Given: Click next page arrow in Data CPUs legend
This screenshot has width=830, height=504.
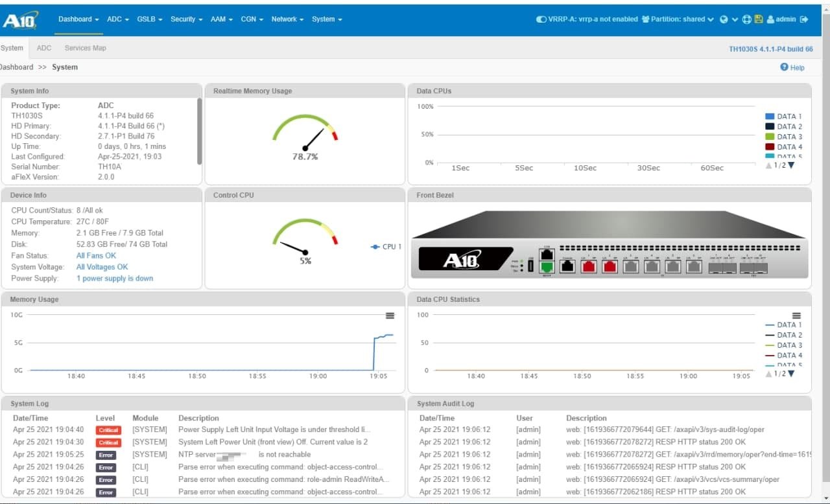Looking at the screenshot, I should pyautogui.click(x=791, y=165).
